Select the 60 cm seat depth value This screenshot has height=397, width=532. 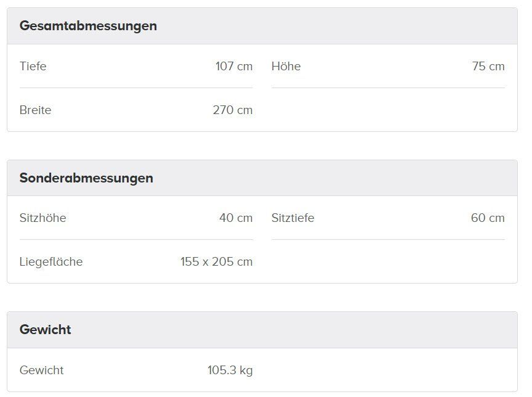coord(488,218)
